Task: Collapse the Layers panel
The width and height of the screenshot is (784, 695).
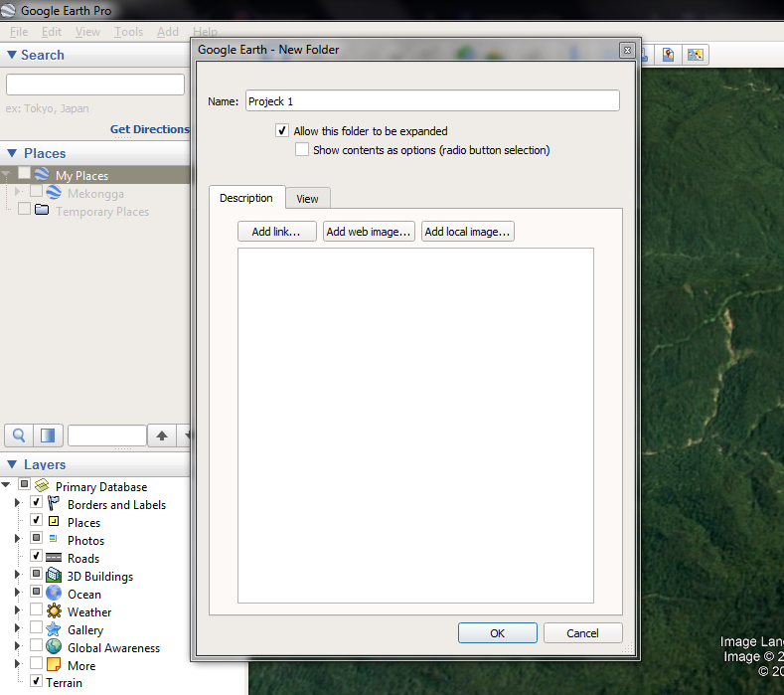Action: tap(12, 464)
